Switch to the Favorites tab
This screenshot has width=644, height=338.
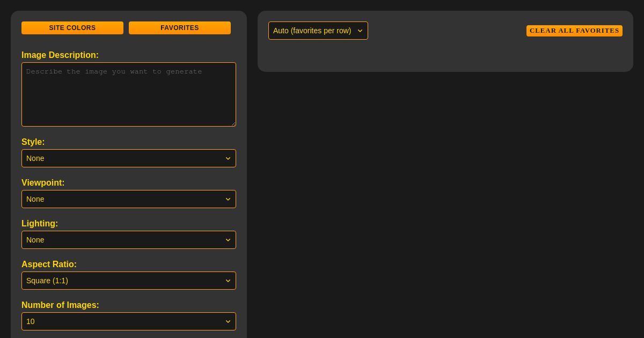click(180, 28)
